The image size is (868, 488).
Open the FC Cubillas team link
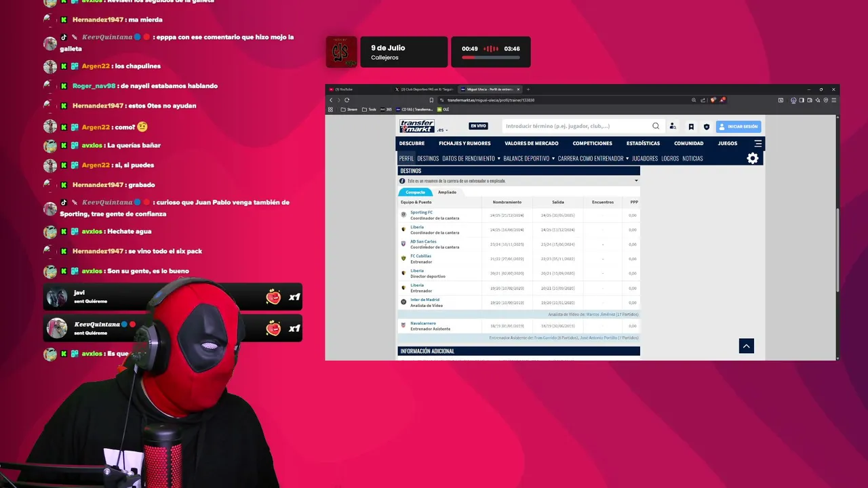click(x=421, y=256)
